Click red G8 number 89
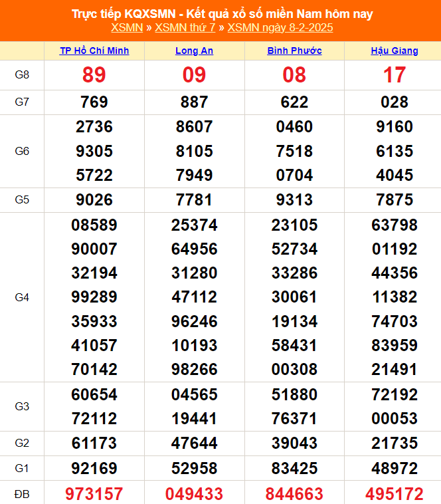 click(x=94, y=75)
